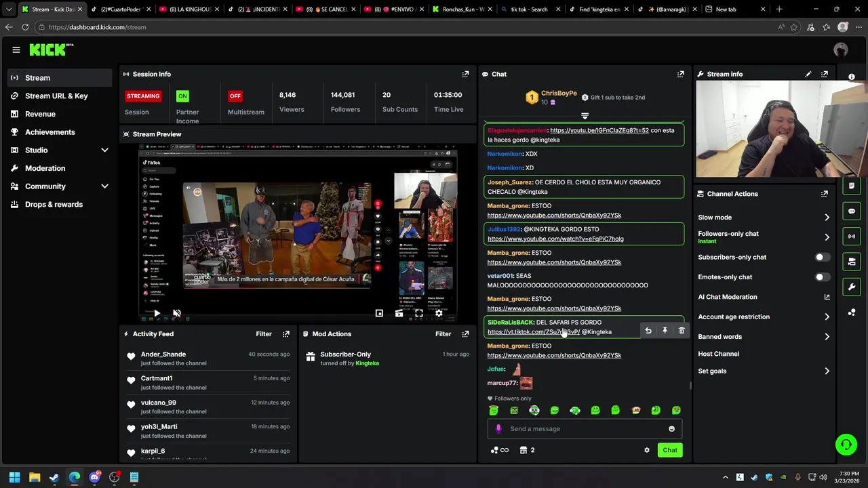Image resolution: width=868 pixels, height=488 pixels.
Task: Send message with green Chat button
Action: (x=670, y=450)
